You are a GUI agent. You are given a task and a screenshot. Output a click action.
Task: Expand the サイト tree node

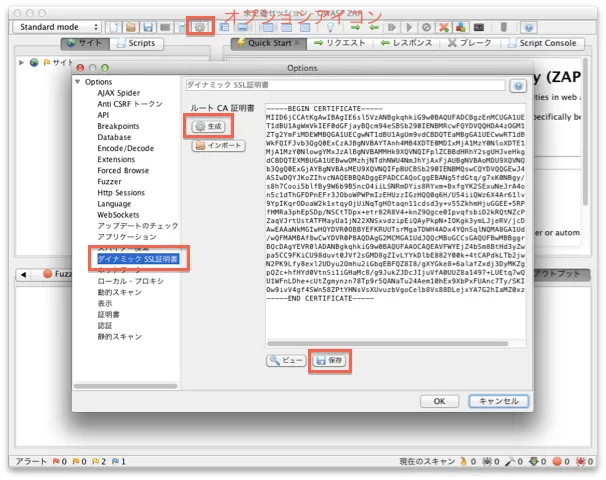[23, 62]
